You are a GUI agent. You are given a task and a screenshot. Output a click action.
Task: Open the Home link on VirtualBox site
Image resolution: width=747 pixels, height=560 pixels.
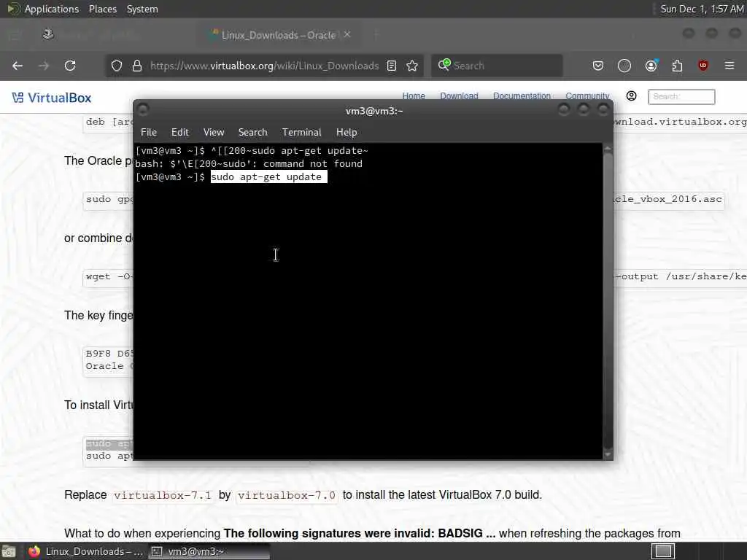tap(413, 96)
